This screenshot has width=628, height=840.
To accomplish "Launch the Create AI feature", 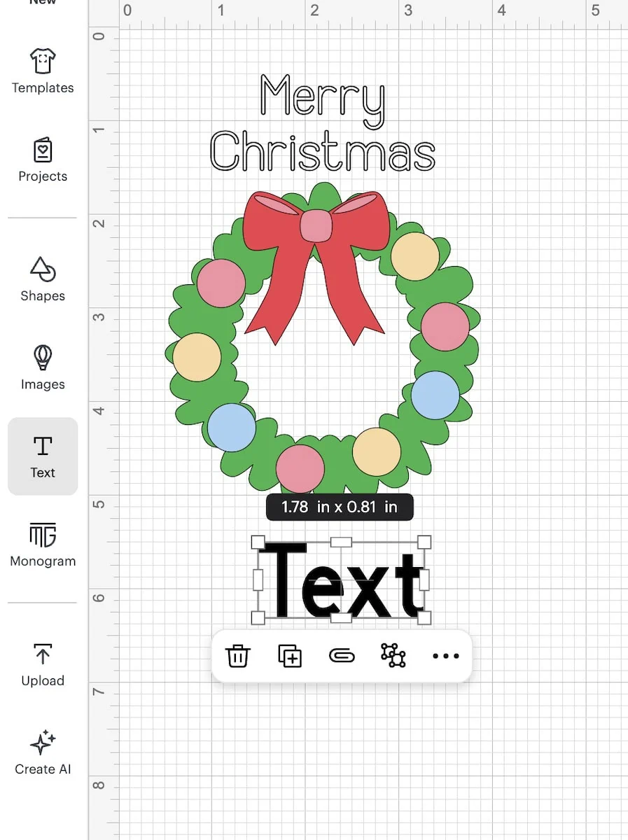I will tap(43, 752).
